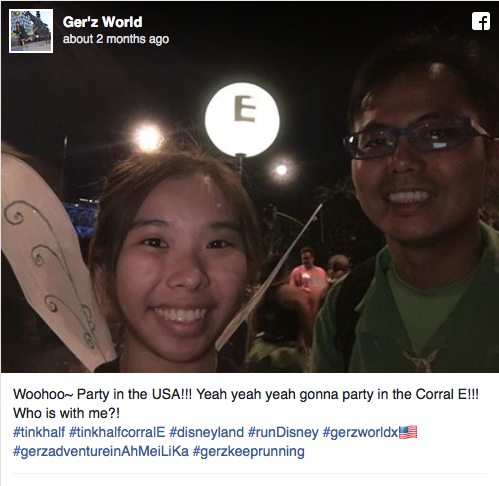
Task: Select the #gerzworldx hashtag
Action: point(361,432)
